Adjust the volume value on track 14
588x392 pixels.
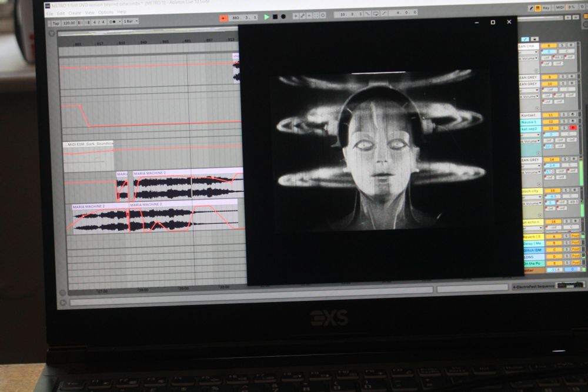(552, 166)
